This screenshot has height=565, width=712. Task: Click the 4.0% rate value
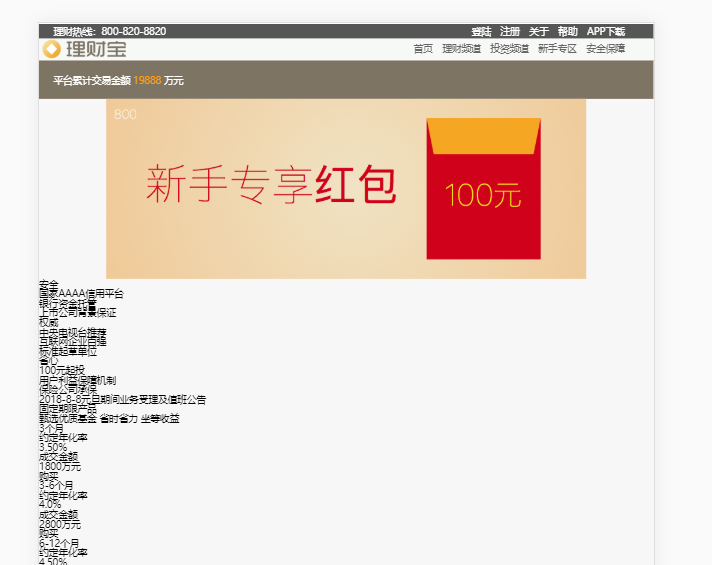coord(50,505)
